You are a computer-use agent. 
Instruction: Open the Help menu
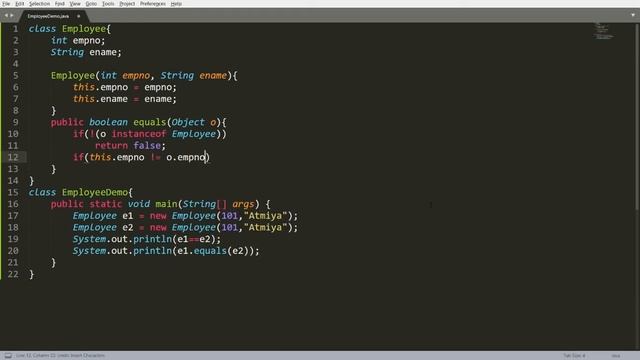pyautogui.click(x=176, y=4)
